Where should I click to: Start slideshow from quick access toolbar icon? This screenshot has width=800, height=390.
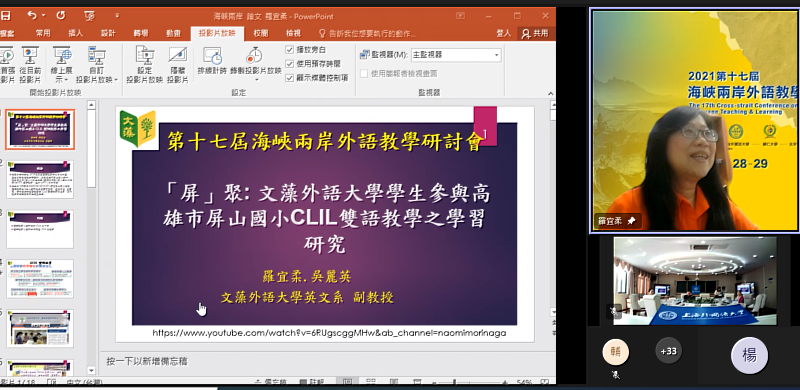pos(89,16)
